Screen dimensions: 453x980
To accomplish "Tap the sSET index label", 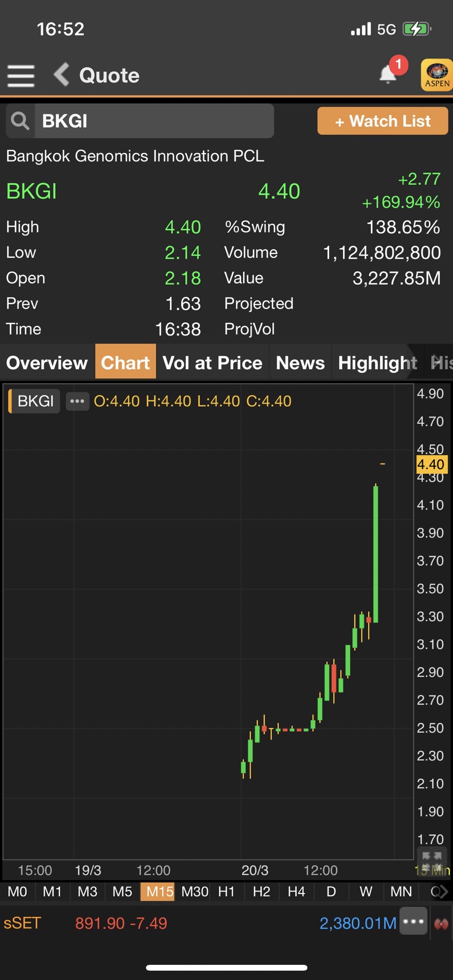I will coord(22,923).
